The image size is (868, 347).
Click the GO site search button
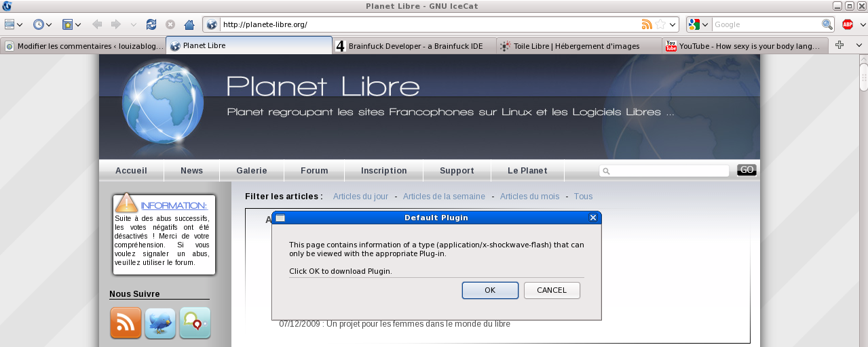(747, 170)
